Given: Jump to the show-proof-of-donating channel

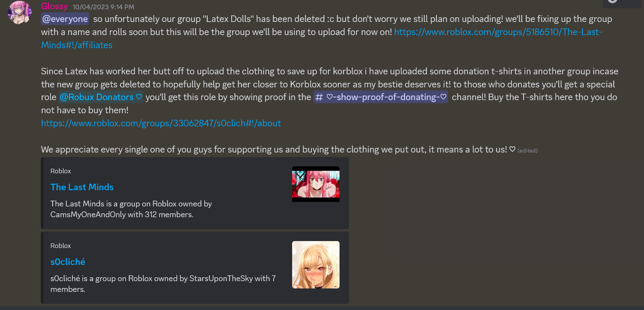Looking at the screenshot, I should [x=380, y=97].
